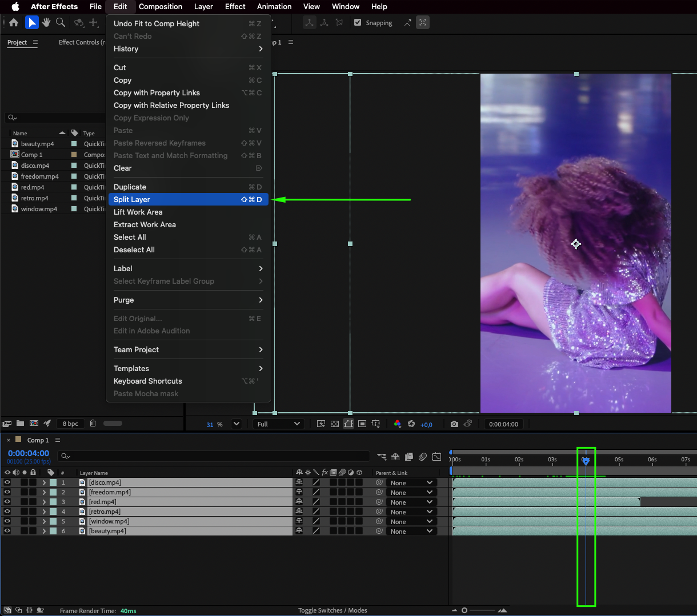697x616 pixels.
Task: Choose the View Axis mode icon
Action: pyautogui.click(x=339, y=23)
